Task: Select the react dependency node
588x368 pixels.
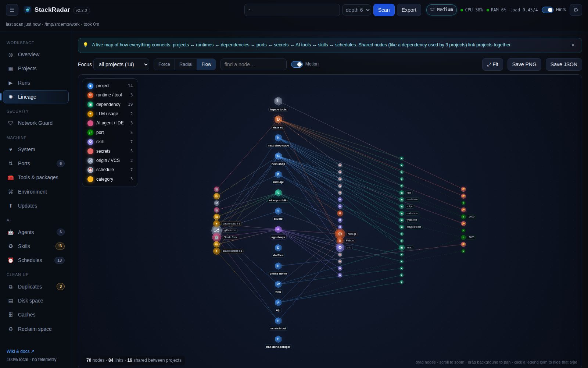Action: pyautogui.click(x=402, y=248)
